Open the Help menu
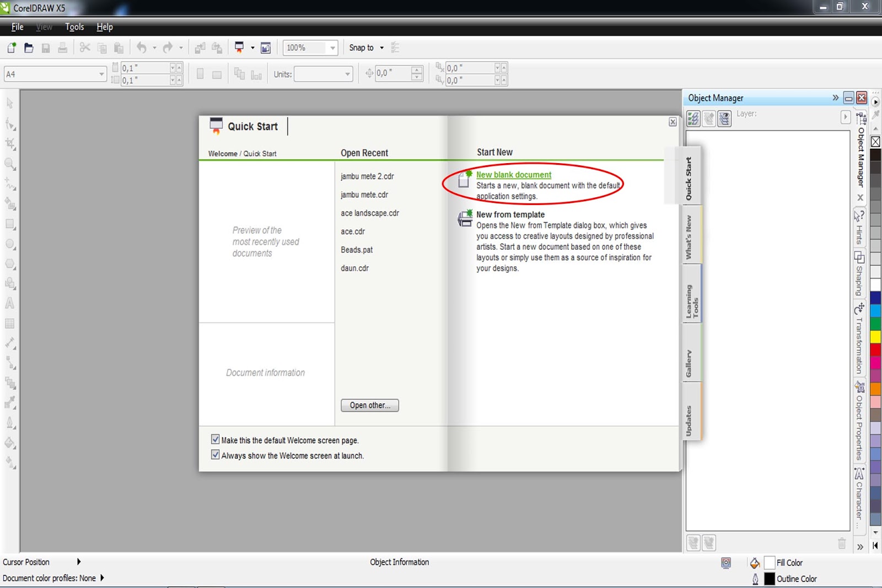 (x=105, y=27)
